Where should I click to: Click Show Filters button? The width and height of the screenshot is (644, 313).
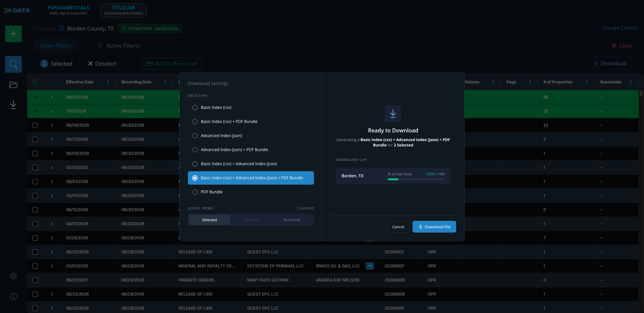55,46
